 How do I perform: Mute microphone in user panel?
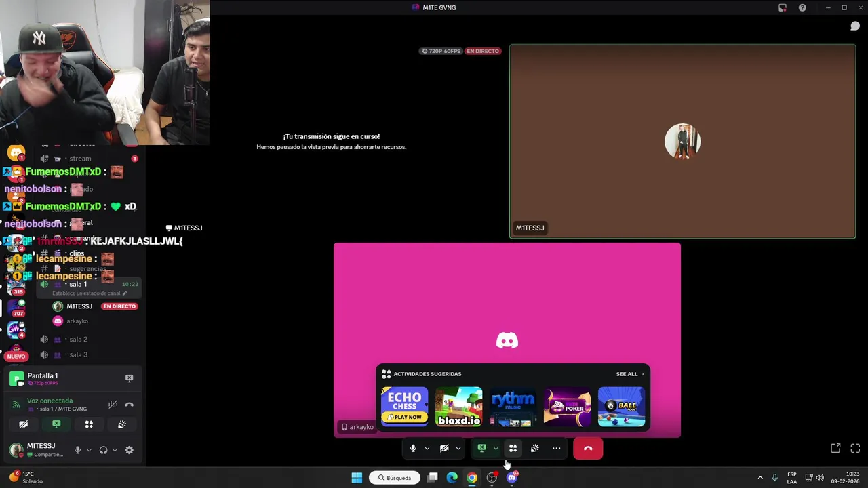[x=77, y=450]
